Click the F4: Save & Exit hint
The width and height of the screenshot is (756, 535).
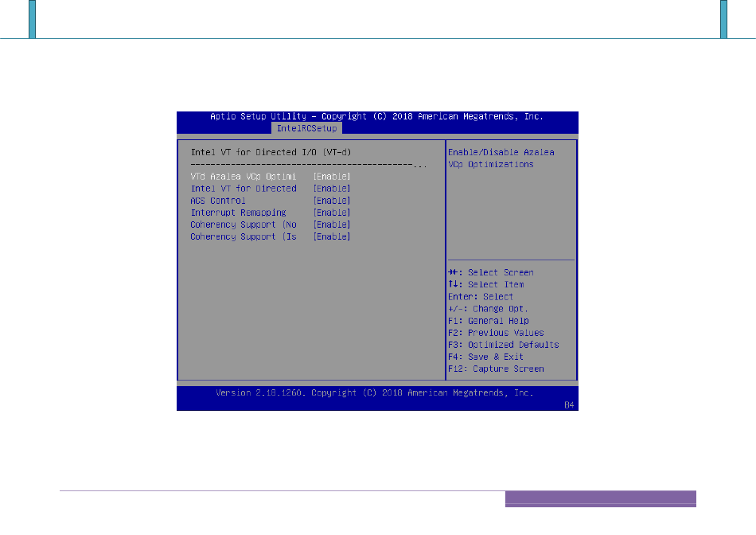(486, 357)
